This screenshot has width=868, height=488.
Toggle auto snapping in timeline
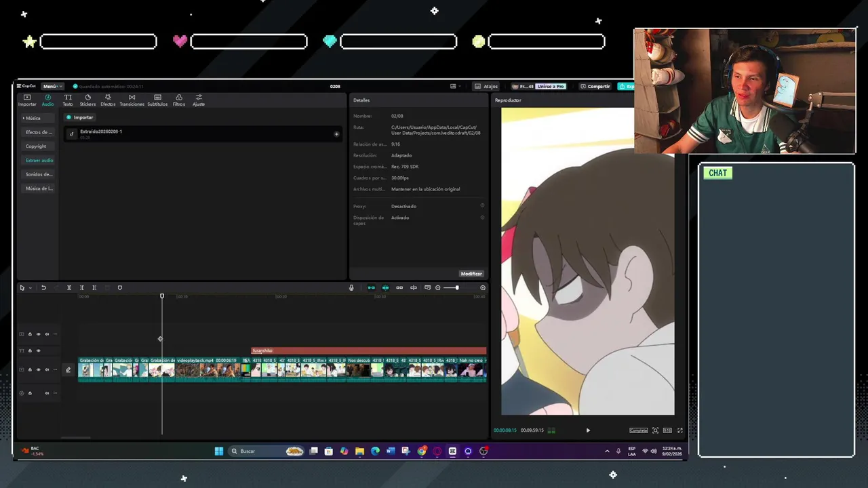point(385,288)
